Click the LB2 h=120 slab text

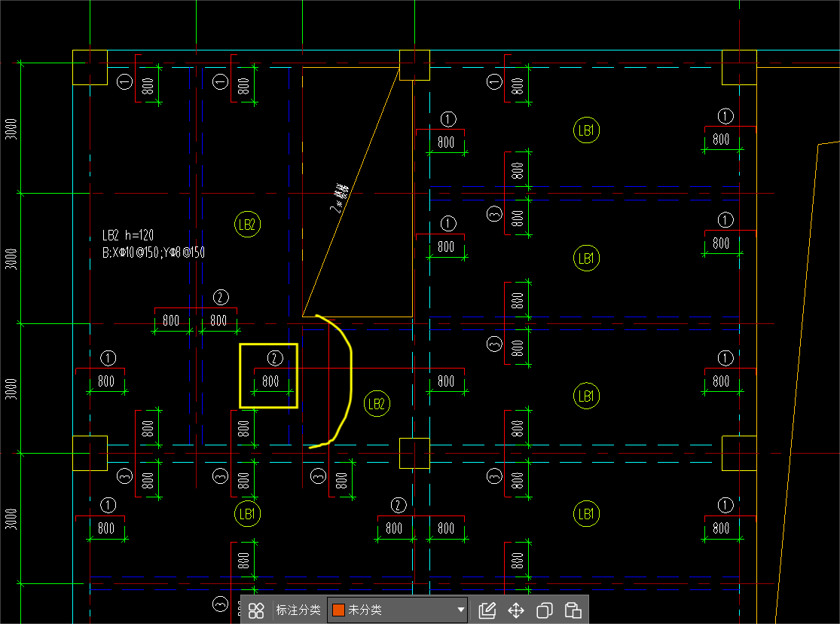click(128, 236)
